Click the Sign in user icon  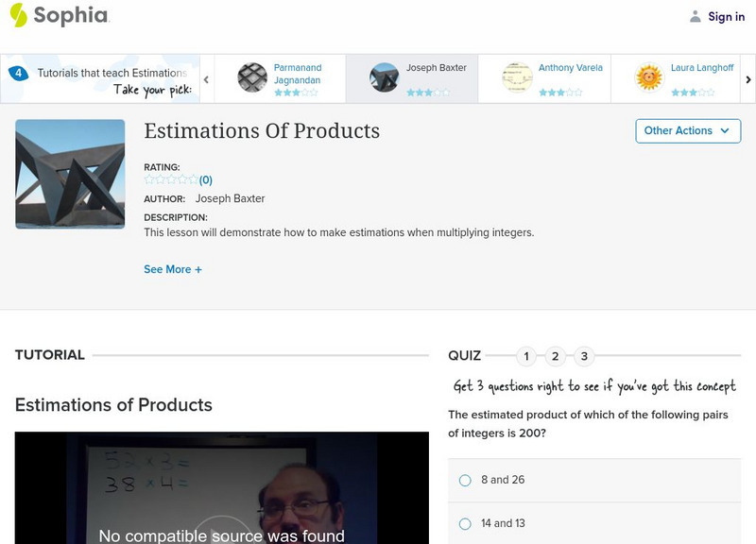coord(696,16)
